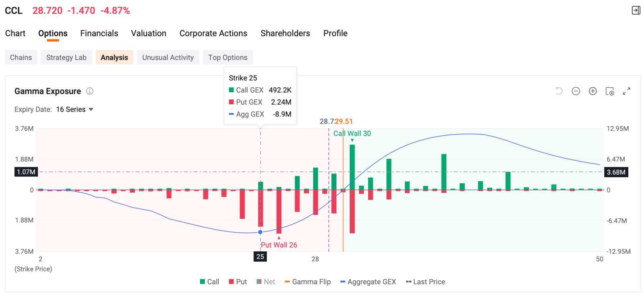Select the Analysis sub-tab
The width and height of the screenshot is (644, 296).
(x=114, y=58)
